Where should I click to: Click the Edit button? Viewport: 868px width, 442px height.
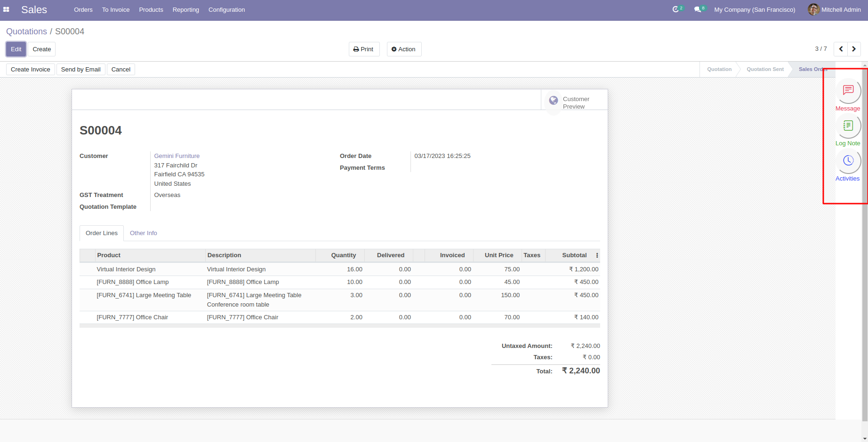pyautogui.click(x=16, y=49)
